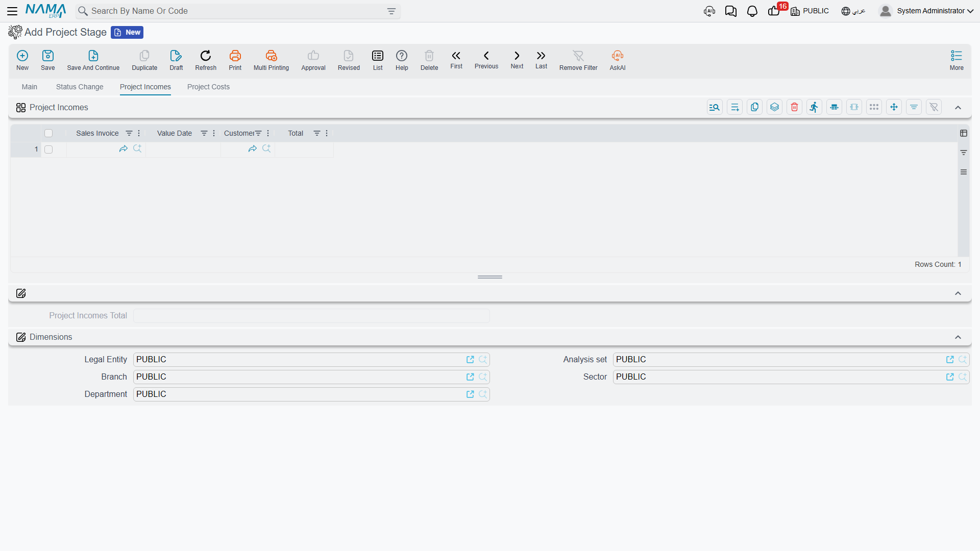
Task: Open Multi Printing
Action: [271, 60]
